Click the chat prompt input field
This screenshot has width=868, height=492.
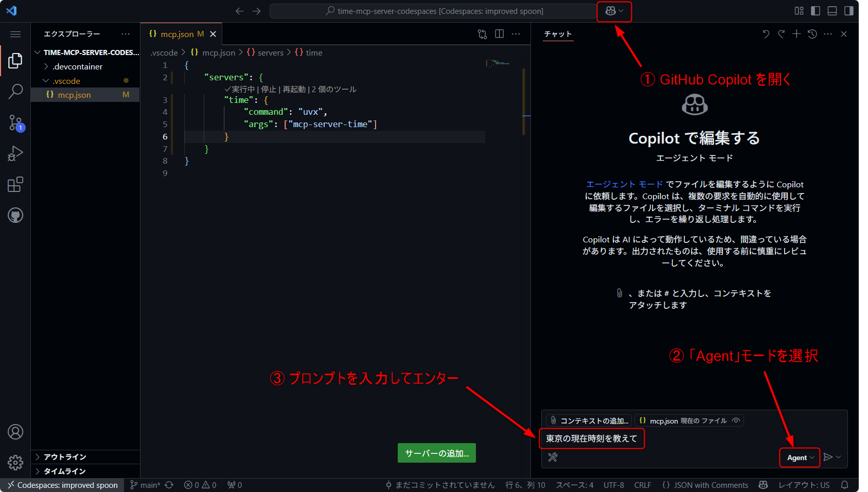pyautogui.click(x=694, y=438)
